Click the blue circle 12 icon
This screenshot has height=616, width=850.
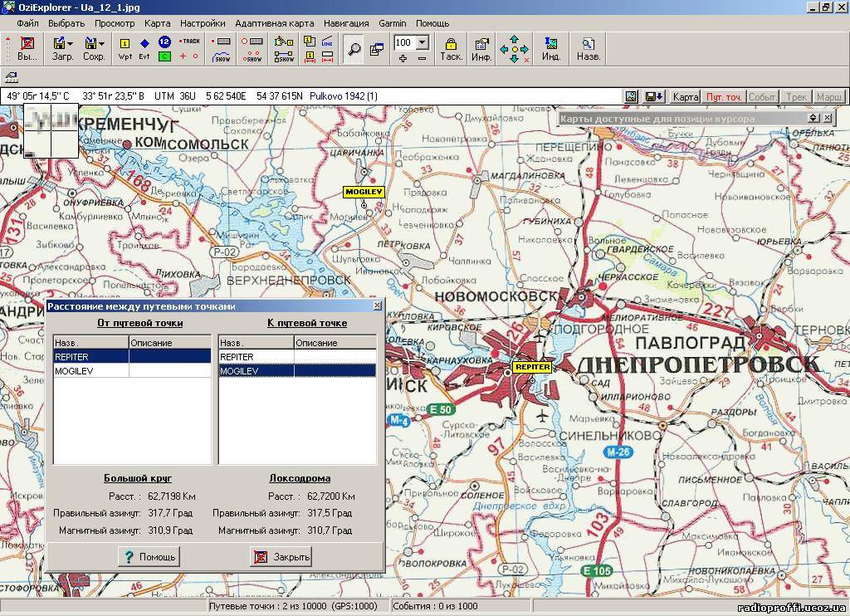(x=164, y=42)
